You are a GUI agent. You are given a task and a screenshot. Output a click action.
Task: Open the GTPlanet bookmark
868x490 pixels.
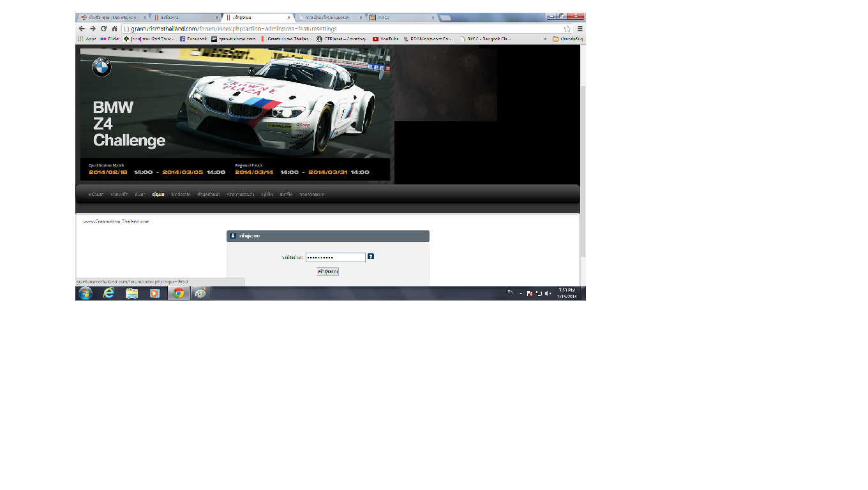coord(342,39)
